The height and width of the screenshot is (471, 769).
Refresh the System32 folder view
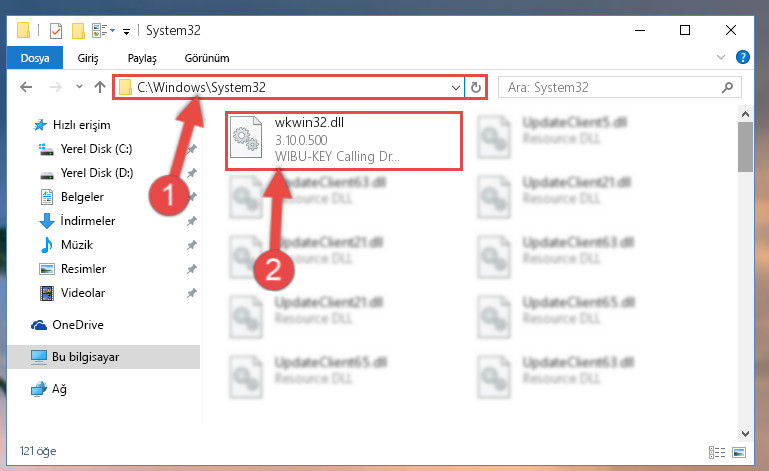(x=476, y=87)
